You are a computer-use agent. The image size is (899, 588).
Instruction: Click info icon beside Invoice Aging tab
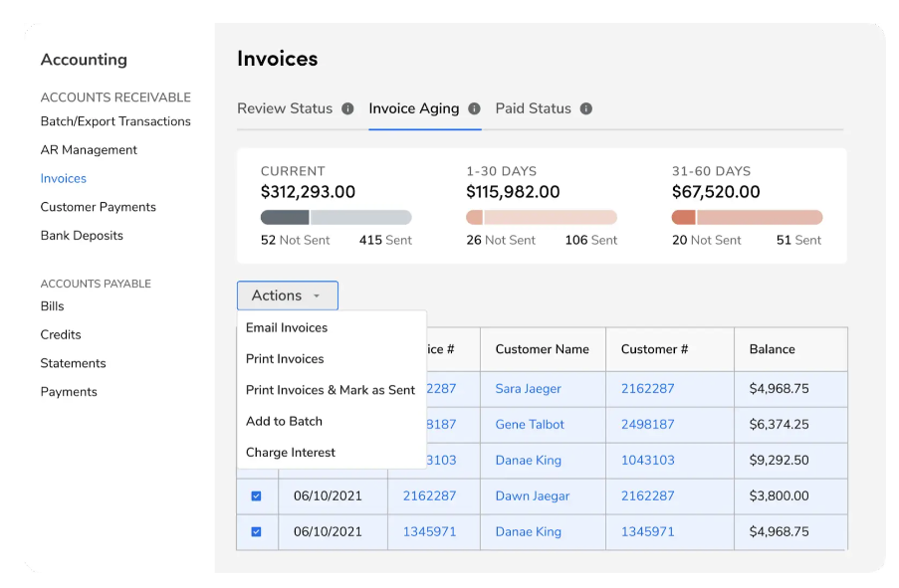pyautogui.click(x=474, y=108)
